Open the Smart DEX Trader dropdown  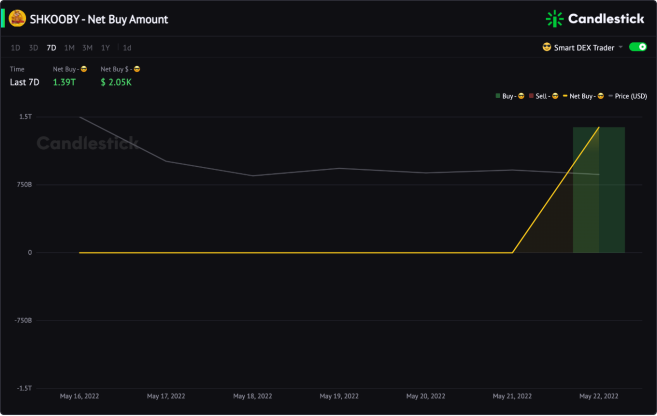pos(583,47)
